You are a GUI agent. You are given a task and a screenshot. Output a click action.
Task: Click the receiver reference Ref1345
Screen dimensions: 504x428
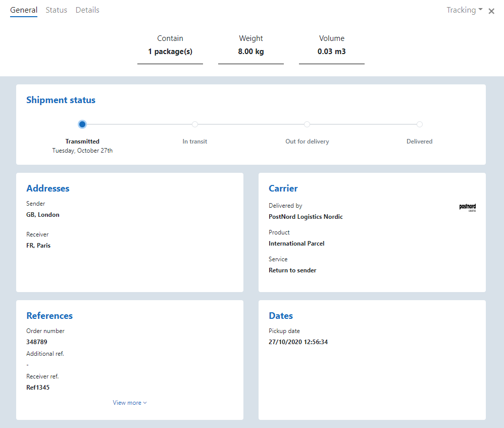point(38,388)
